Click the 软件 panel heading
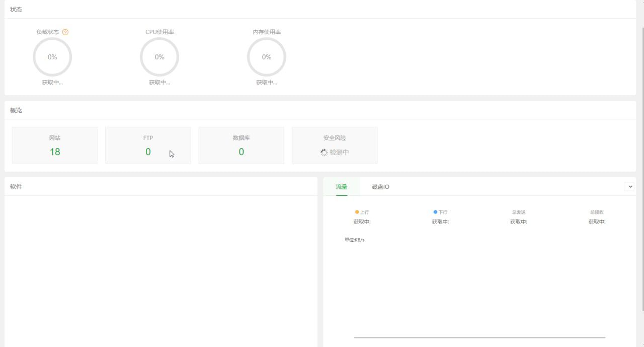Screen dimensions: 644x347 [x=16, y=187]
